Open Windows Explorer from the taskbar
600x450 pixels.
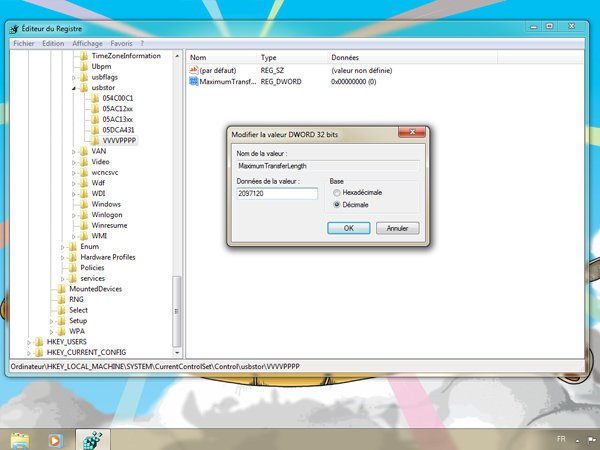click(x=20, y=440)
